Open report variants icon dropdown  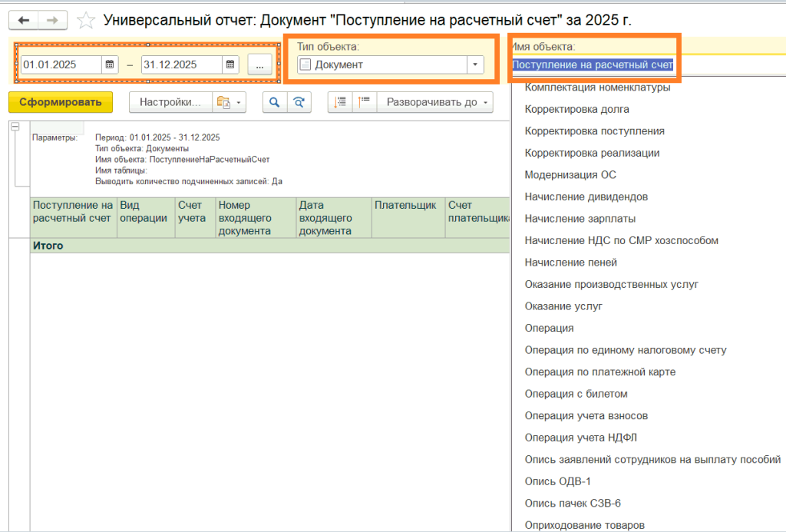pos(229,102)
